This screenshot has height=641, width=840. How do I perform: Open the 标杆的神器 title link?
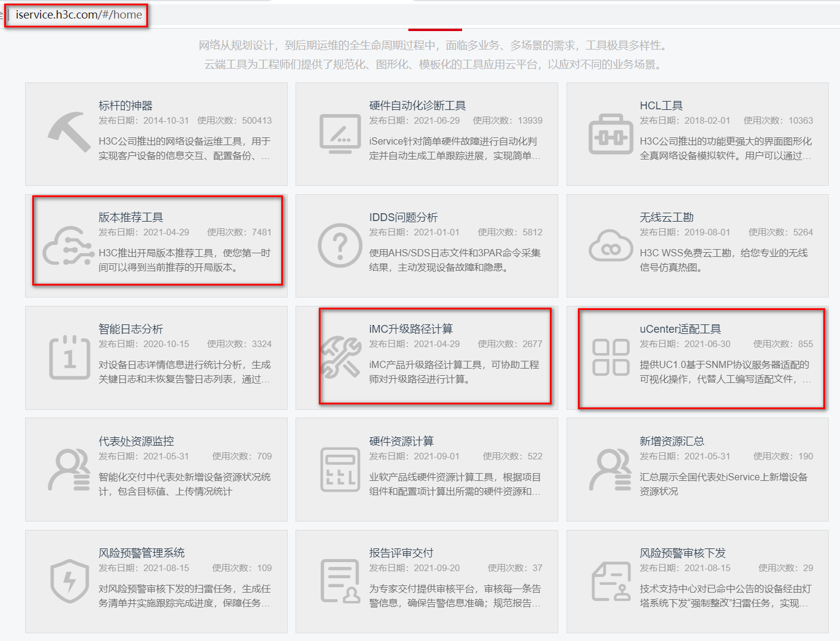click(125, 106)
